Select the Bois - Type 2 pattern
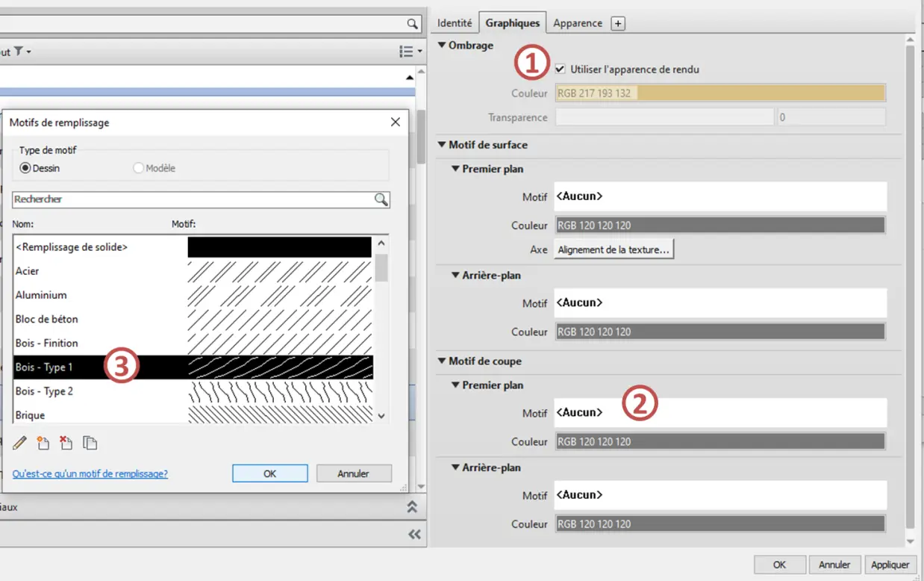 coord(193,391)
